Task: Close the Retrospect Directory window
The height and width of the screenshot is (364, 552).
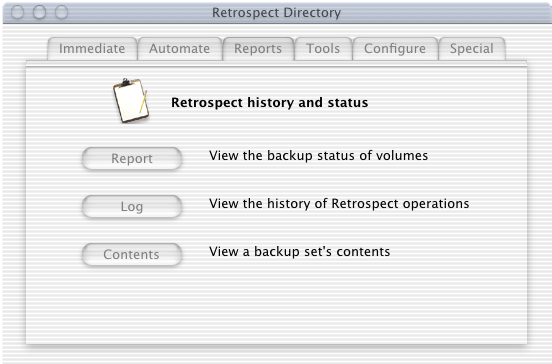Action: pyautogui.click(x=18, y=12)
